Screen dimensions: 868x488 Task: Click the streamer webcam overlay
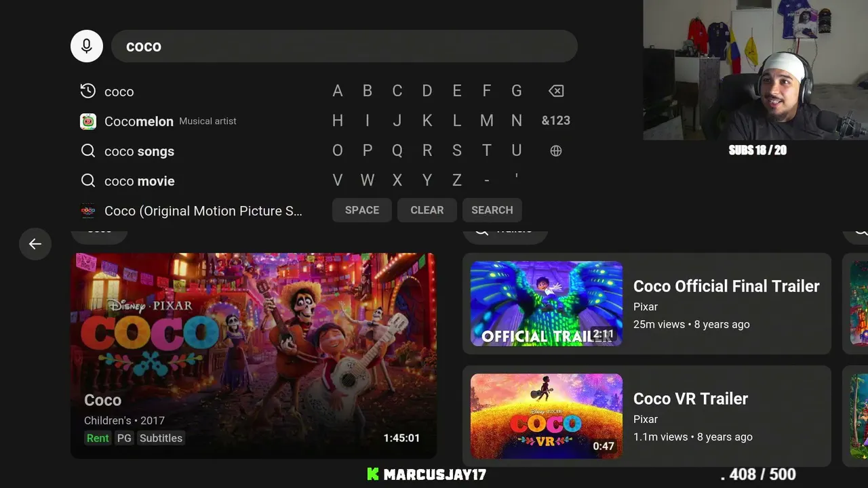pos(755,70)
